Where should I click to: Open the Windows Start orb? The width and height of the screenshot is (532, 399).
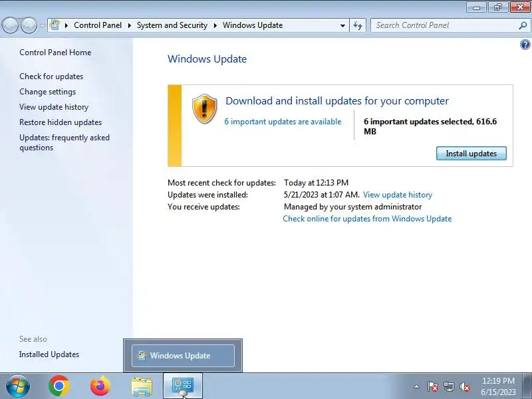pyautogui.click(x=18, y=386)
